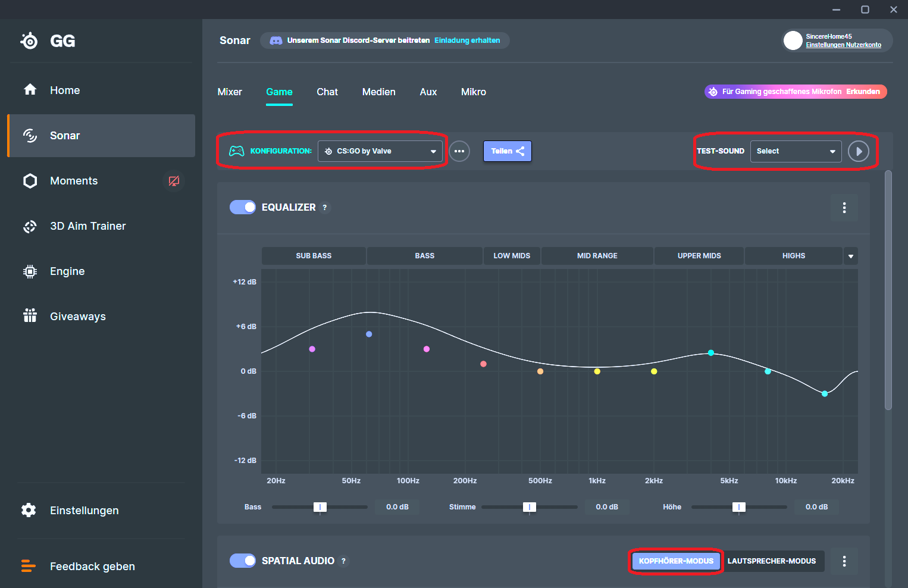Click the Spatial Audio help question mark

pos(343,561)
